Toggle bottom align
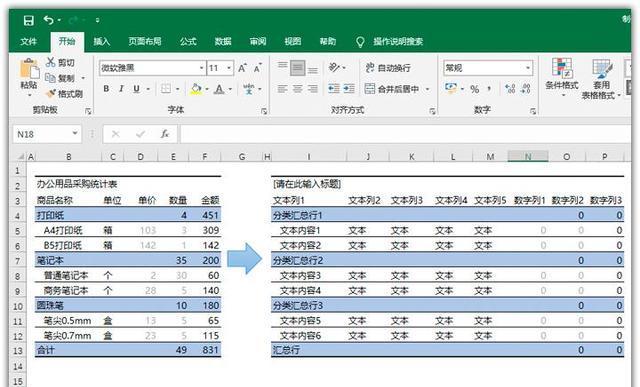The width and height of the screenshot is (640, 387). (313, 70)
